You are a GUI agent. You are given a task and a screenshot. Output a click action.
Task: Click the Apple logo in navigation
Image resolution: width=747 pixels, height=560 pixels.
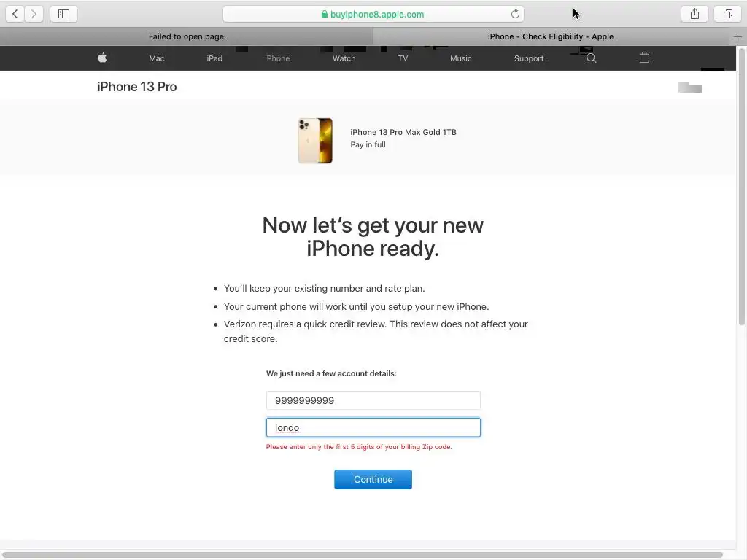(102, 58)
